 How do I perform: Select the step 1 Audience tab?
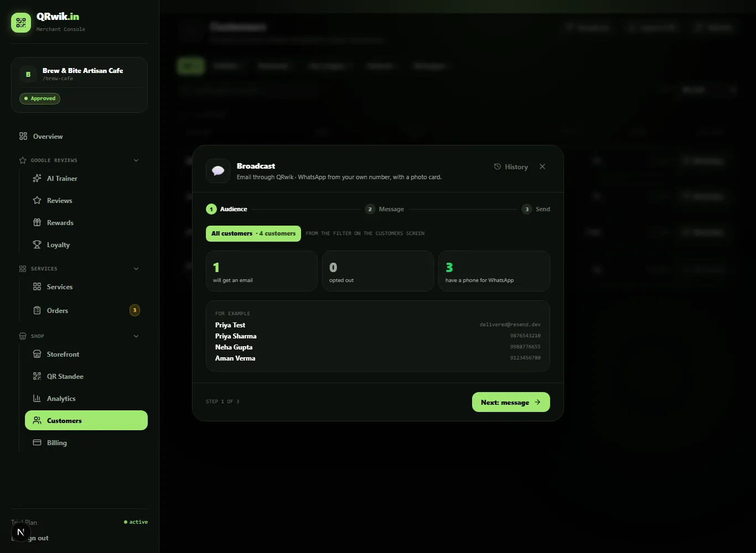tap(227, 209)
